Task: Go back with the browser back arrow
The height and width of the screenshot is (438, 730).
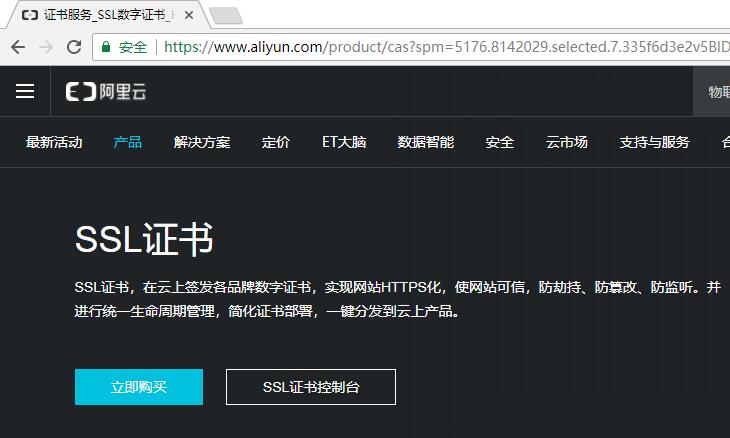Action: (18, 47)
